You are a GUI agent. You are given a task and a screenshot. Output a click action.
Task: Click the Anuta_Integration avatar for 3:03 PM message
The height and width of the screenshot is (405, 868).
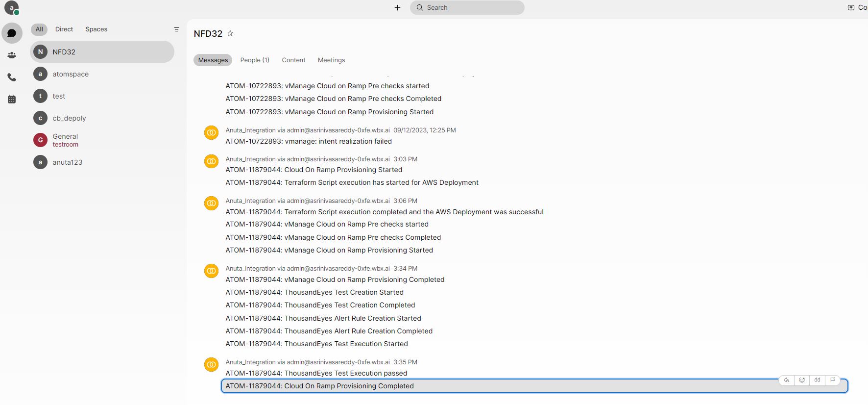(x=211, y=161)
